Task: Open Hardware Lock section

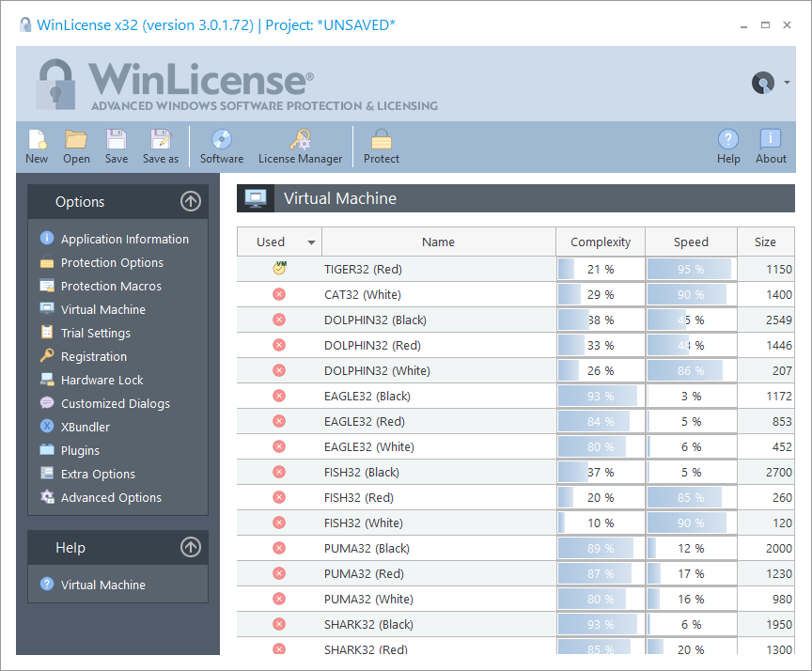Action: (102, 380)
